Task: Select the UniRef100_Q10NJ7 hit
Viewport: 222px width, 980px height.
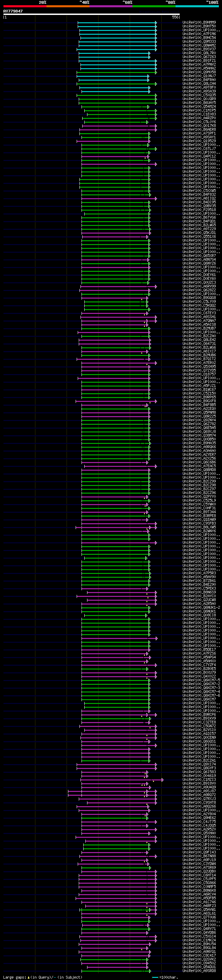Action: pyautogui.click(x=199, y=76)
